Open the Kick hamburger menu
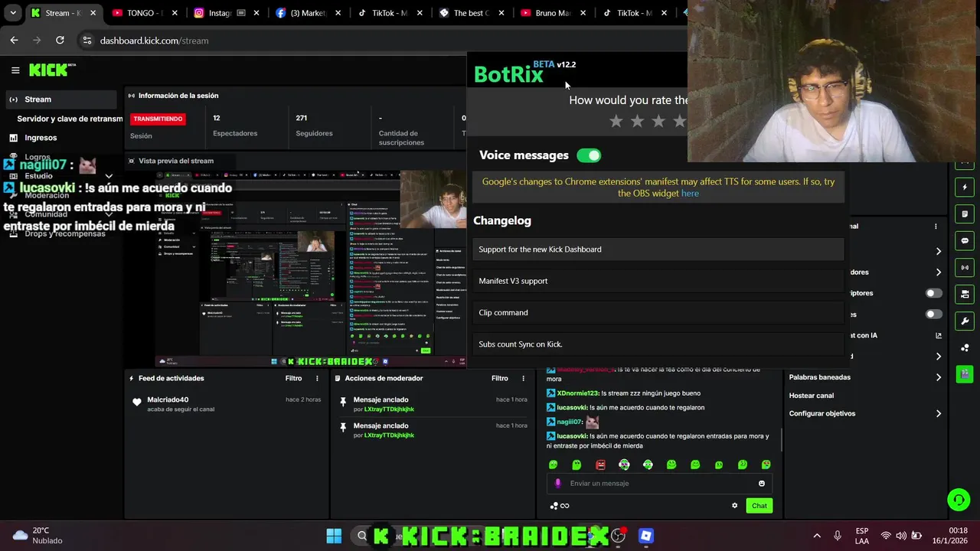 tap(15, 70)
